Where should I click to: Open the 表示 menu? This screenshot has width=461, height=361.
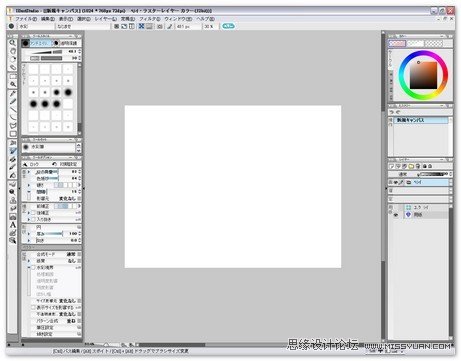tap(65, 19)
